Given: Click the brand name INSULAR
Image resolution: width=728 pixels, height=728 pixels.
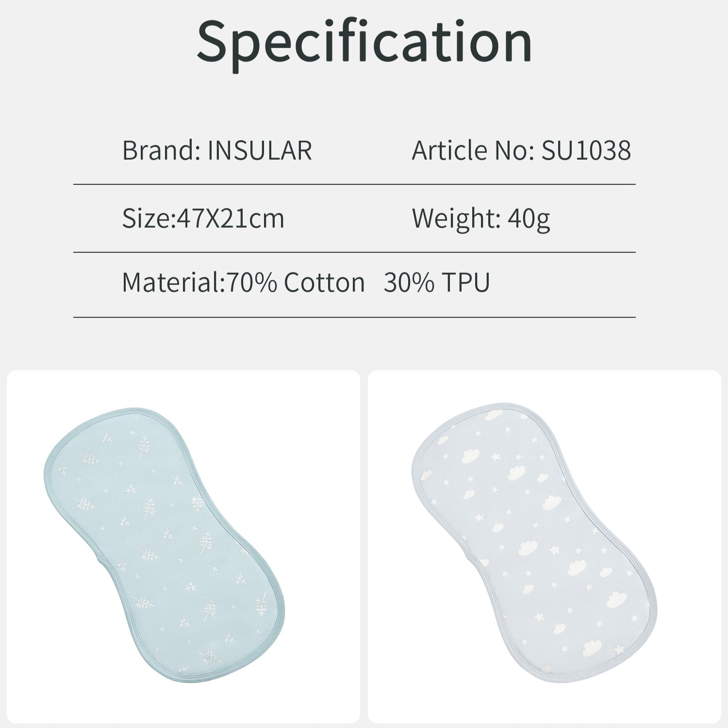Looking at the screenshot, I should click(x=259, y=150).
